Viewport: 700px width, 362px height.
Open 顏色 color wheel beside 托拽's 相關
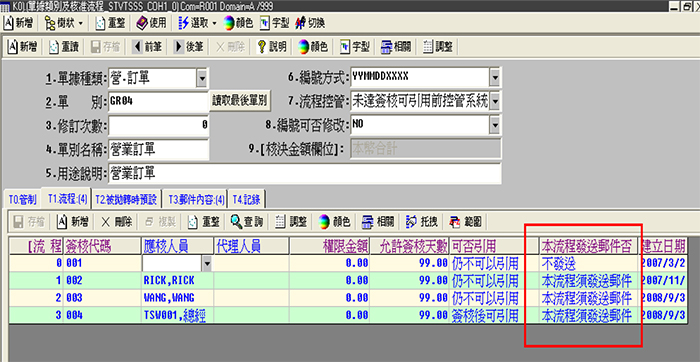tap(334, 222)
